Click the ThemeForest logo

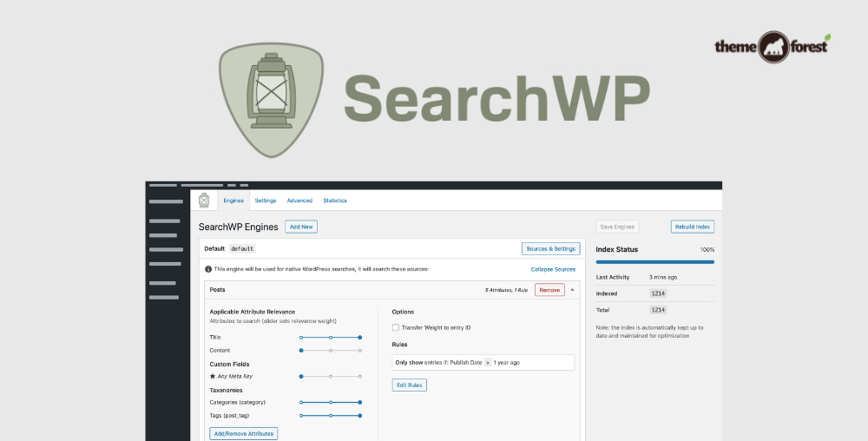click(773, 48)
